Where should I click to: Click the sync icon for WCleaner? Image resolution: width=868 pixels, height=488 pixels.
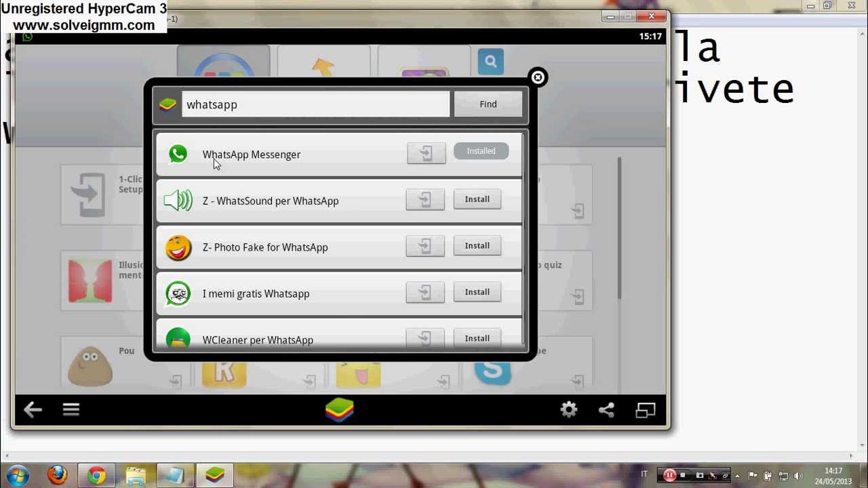tap(425, 338)
